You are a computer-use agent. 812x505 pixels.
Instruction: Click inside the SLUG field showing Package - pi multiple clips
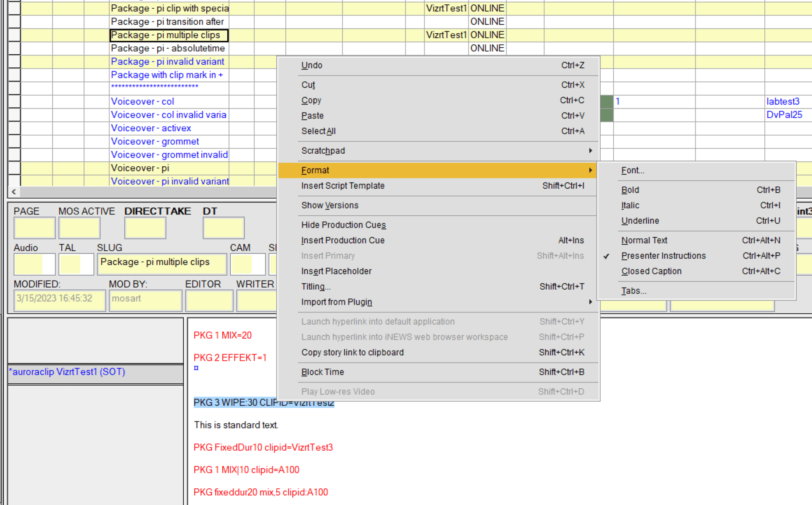pyautogui.click(x=162, y=262)
